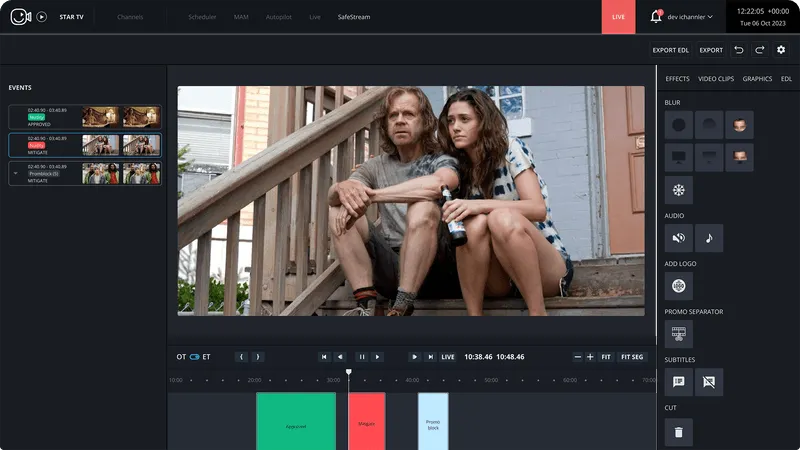This screenshot has height=450, width=800.
Task: Apply the second dimmed circle blur effect
Action: tap(709, 125)
